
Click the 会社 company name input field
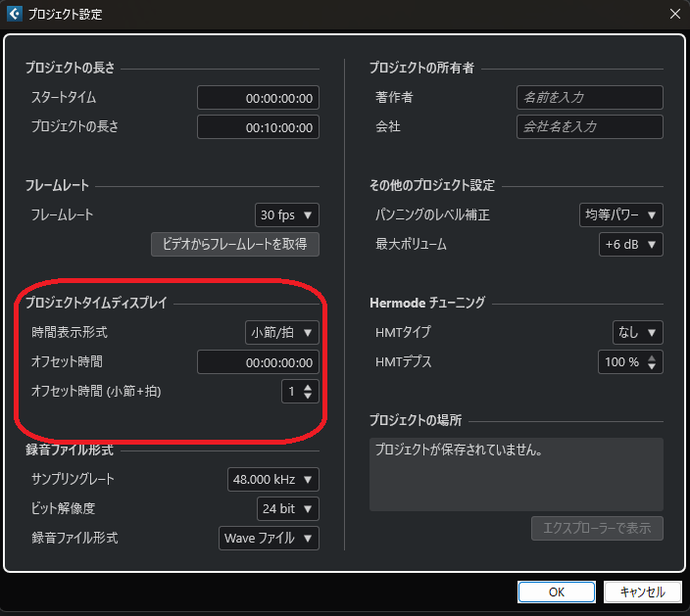(x=590, y=127)
